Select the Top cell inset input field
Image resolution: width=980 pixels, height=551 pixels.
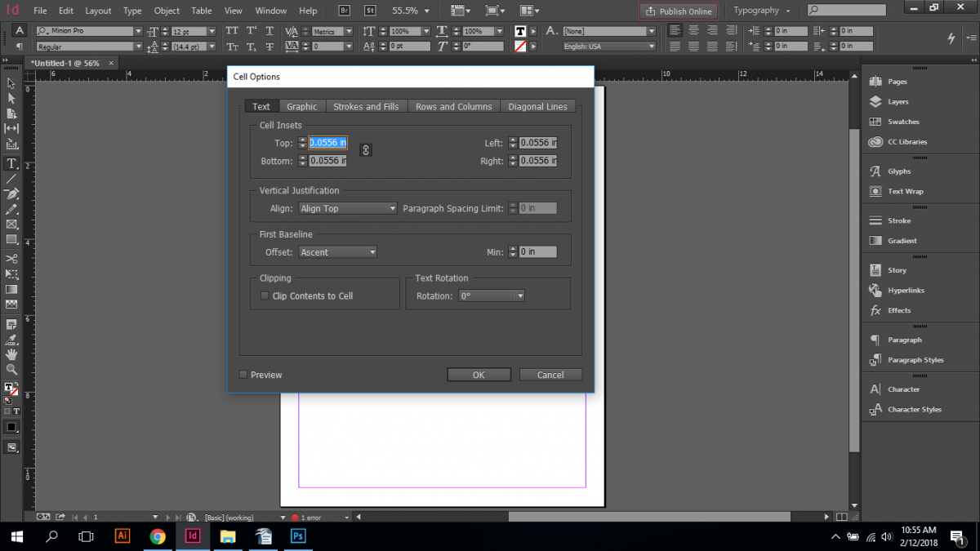(327, 142)
